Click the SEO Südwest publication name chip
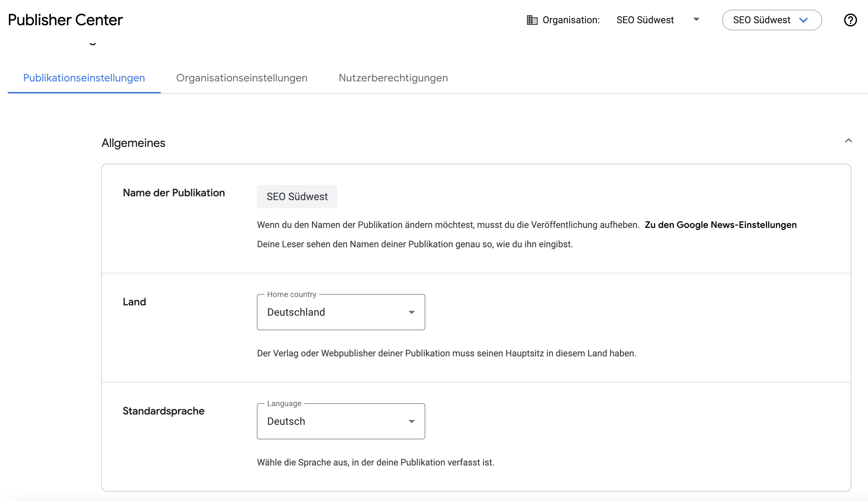 pyautogui.click(x=297, y=197)
